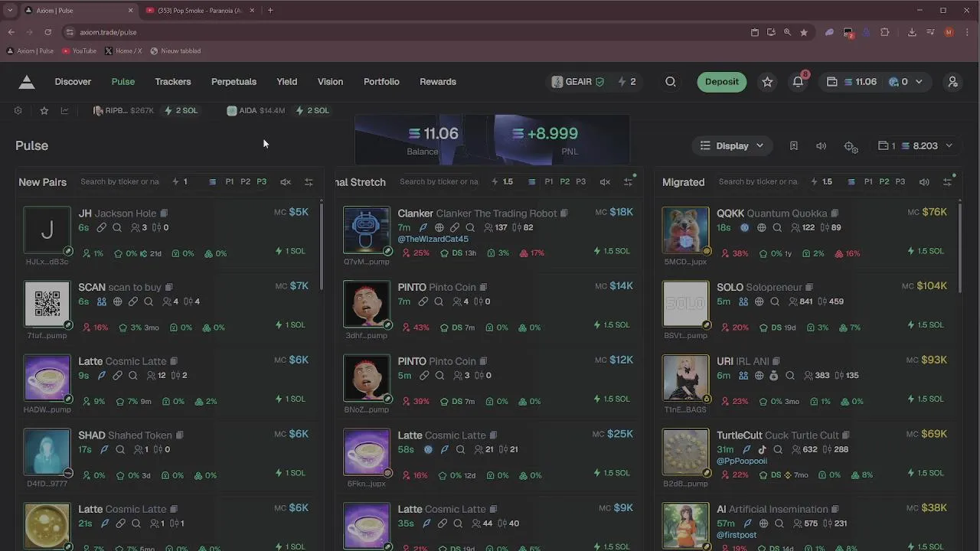This screenshot has height=551, width=980.
Task: Open Chrome three-dot menu
Action: coord(967,32)
